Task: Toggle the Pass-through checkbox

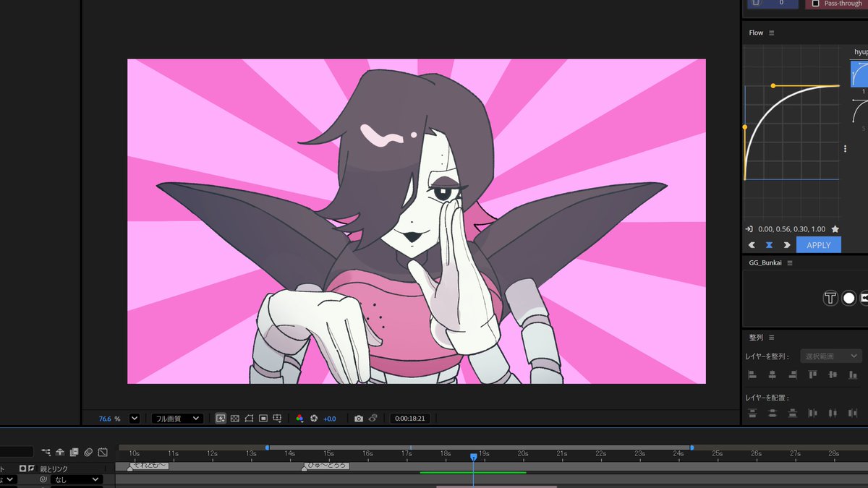Action: pos(815,4)
